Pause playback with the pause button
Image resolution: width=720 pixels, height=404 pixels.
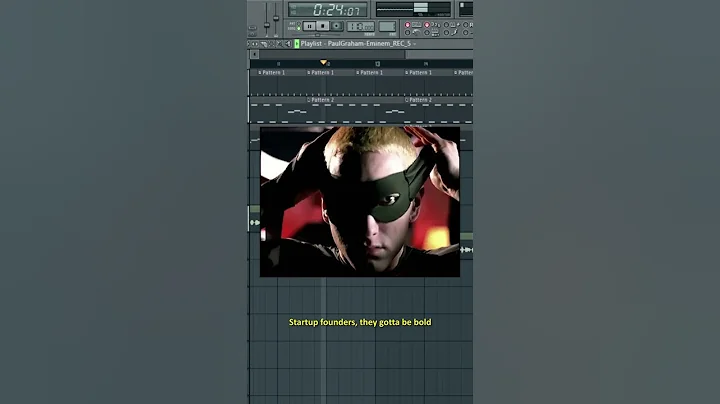309,26
